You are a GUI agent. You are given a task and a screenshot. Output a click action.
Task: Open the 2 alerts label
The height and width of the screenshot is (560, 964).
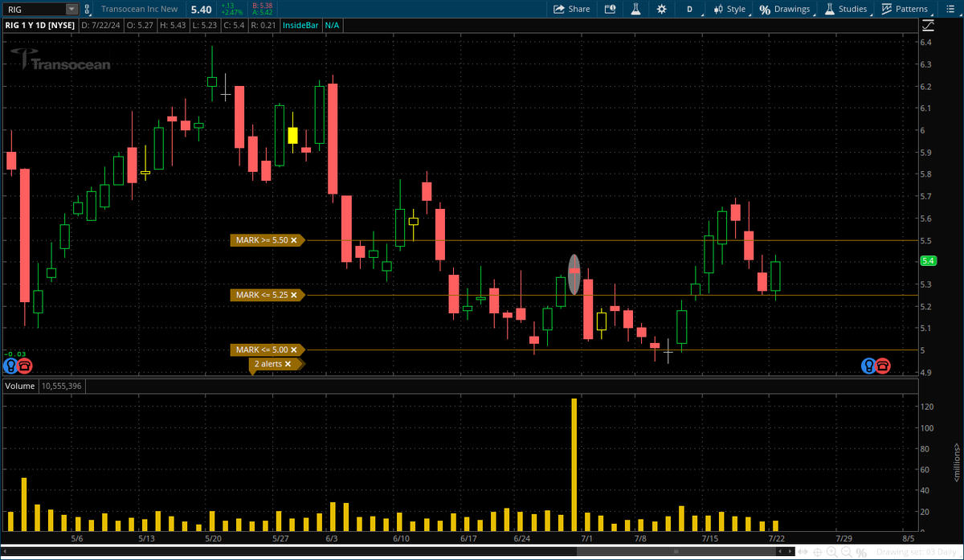click(x=268, y=364)
